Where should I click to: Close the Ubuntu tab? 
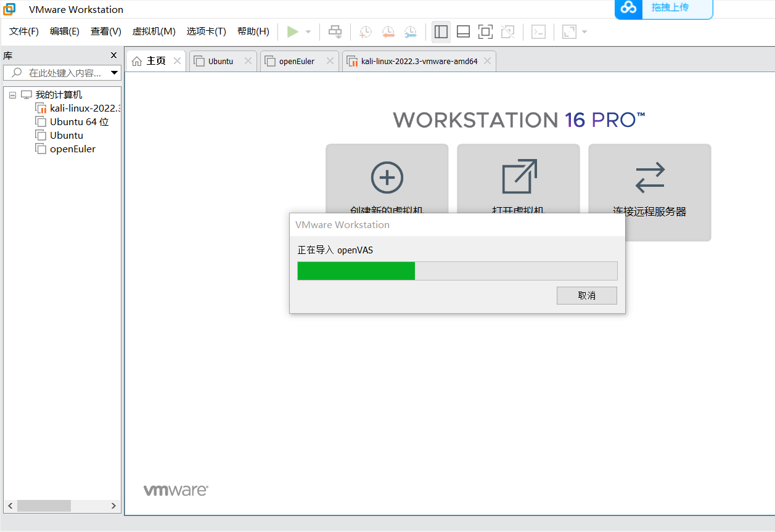point(248,61)
